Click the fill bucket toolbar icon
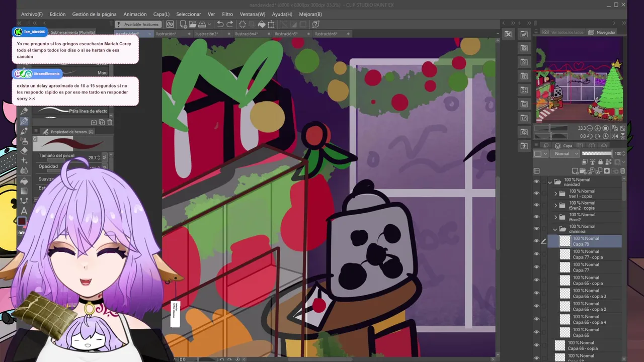644x362 pixels. [262, 24]
